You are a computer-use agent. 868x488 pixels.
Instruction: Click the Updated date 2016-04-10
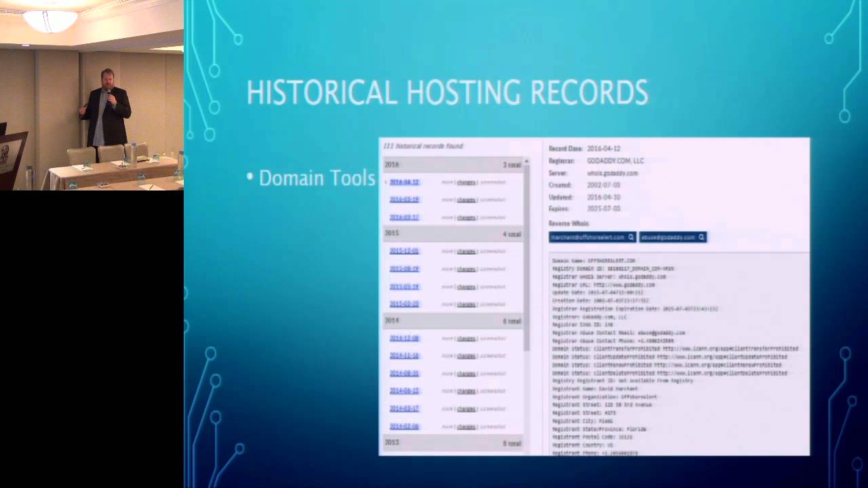(604, 197)
